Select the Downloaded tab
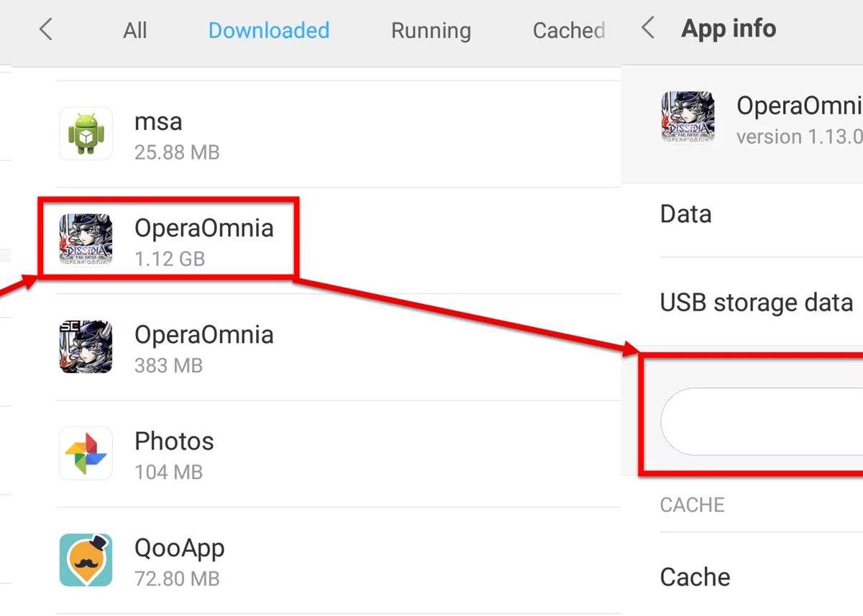863x616 pixels. click(269, 30)
